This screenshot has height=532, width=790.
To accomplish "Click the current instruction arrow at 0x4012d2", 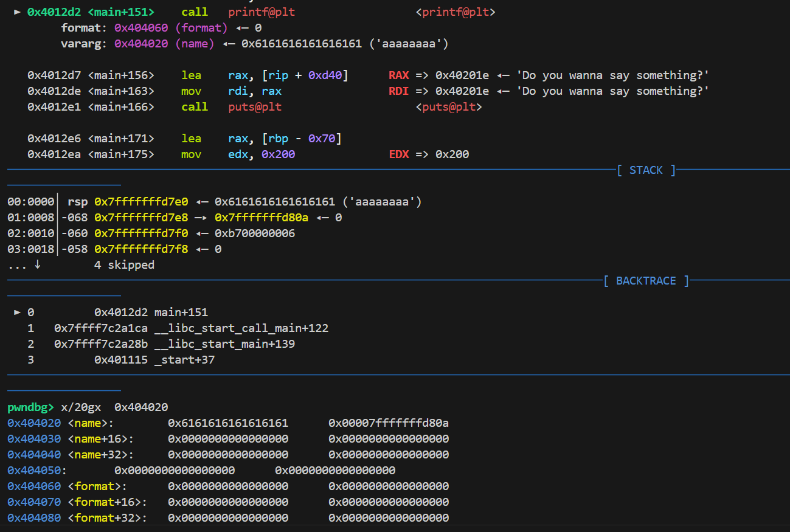I will click(x=17, y=12).
